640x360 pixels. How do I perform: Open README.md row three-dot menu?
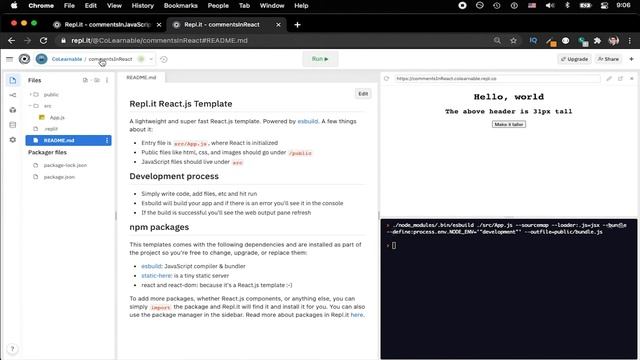click(x=107, y=140)
